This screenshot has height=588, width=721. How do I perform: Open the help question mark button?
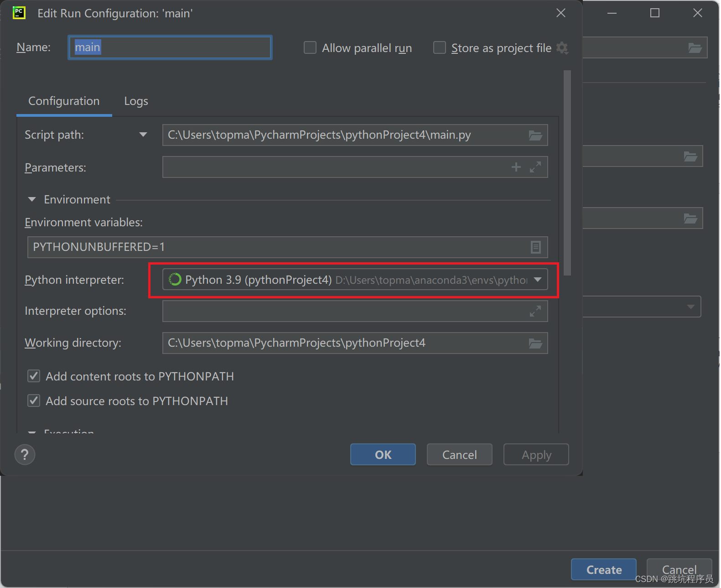[25, 454]
